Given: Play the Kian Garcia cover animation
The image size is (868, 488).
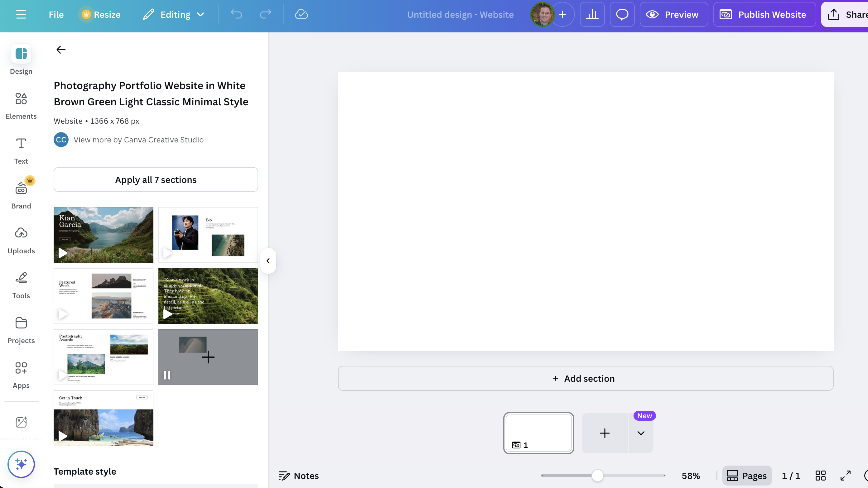Looking at the screenshot, I should click(x=63, y=253).
